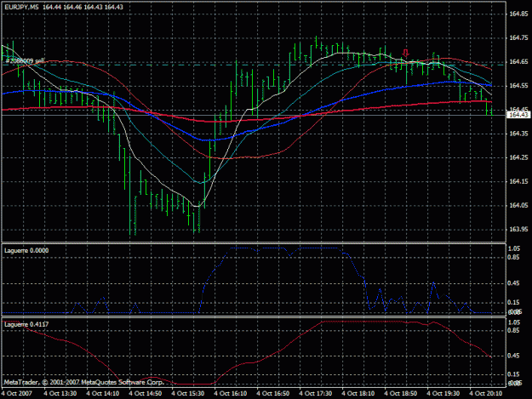Click the 164.65 price axis label

click(x=518, y=62)
